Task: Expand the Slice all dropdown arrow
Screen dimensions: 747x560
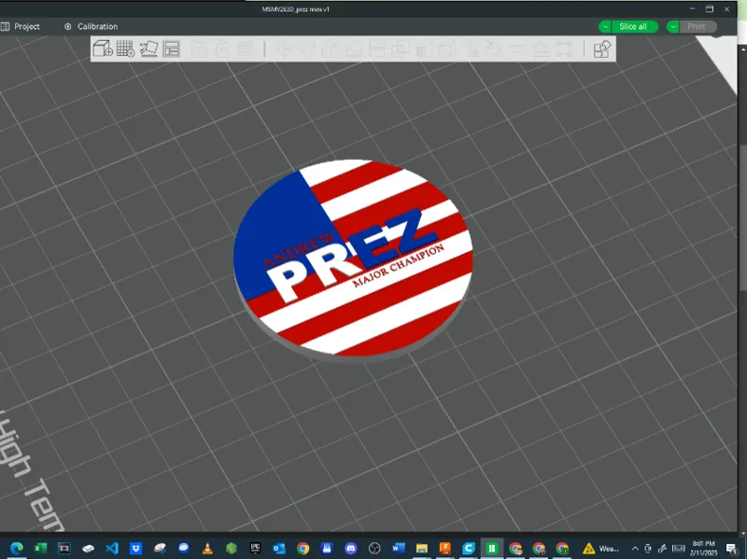Action: click(x=605, y=27)
